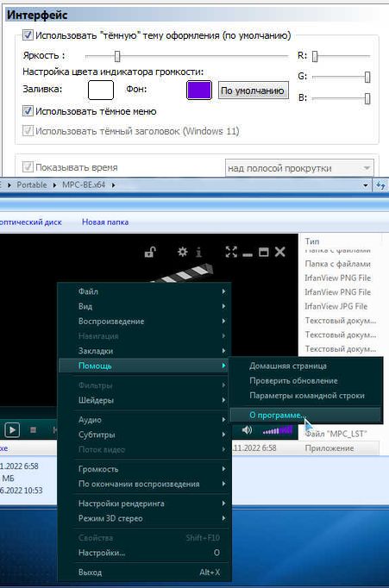This screenshot has height=588, width=389.
Task: Open 'над полосой прокрутки' dropdown
Action: pos(299,168)
